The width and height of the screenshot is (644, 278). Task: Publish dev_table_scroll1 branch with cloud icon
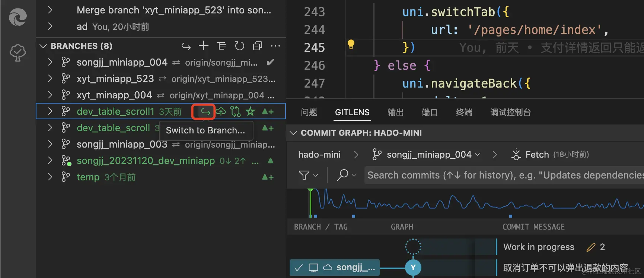tap(221, 111)
